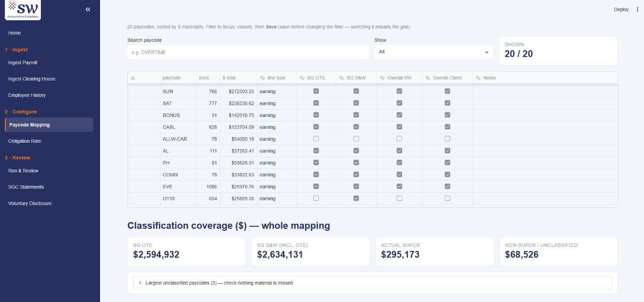Open Voluntary Disclosure page link
This screenshot has height=302, width=644.
tap(30, 203)
